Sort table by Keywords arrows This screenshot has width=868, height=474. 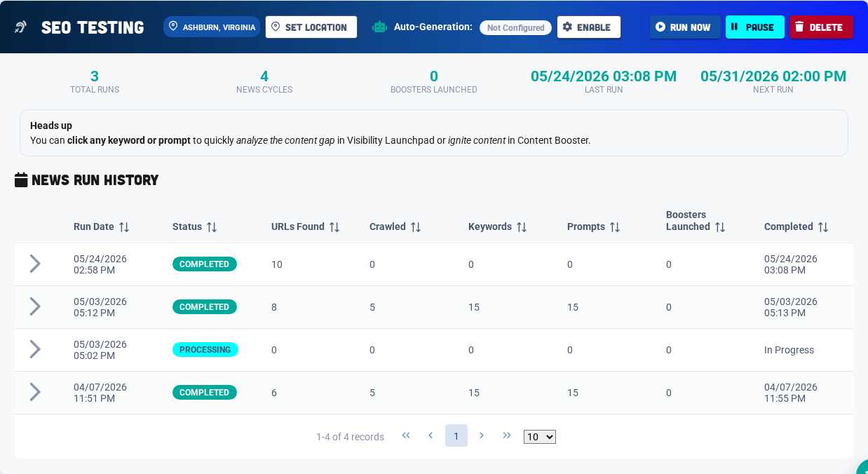[522, 227]
